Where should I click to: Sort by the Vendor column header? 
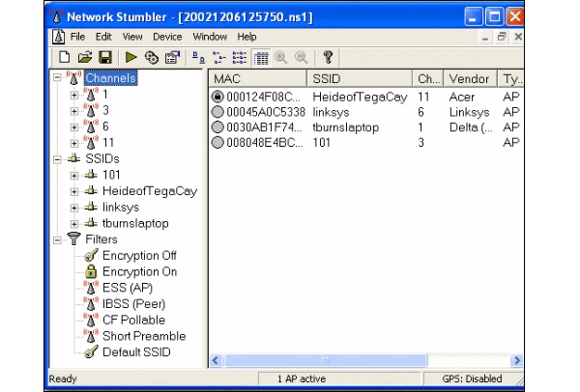(x=470, y=79)
